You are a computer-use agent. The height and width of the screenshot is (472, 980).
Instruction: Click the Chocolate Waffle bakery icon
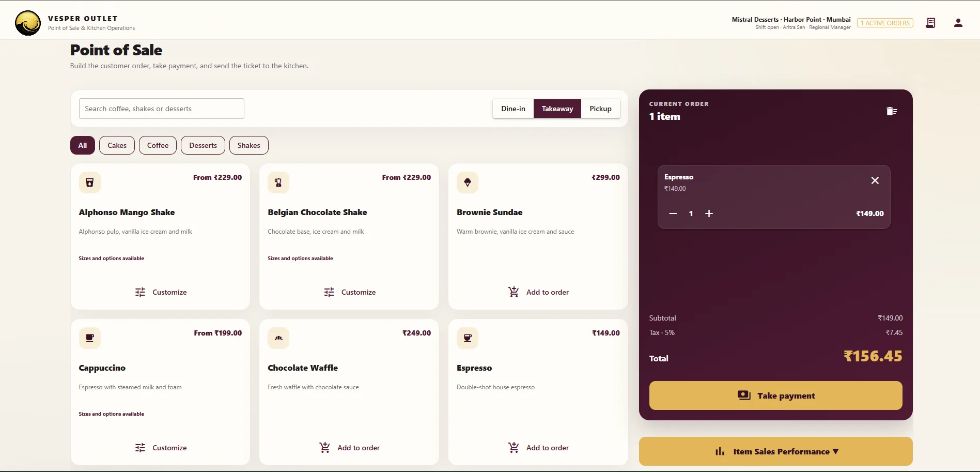coord(278,338)
